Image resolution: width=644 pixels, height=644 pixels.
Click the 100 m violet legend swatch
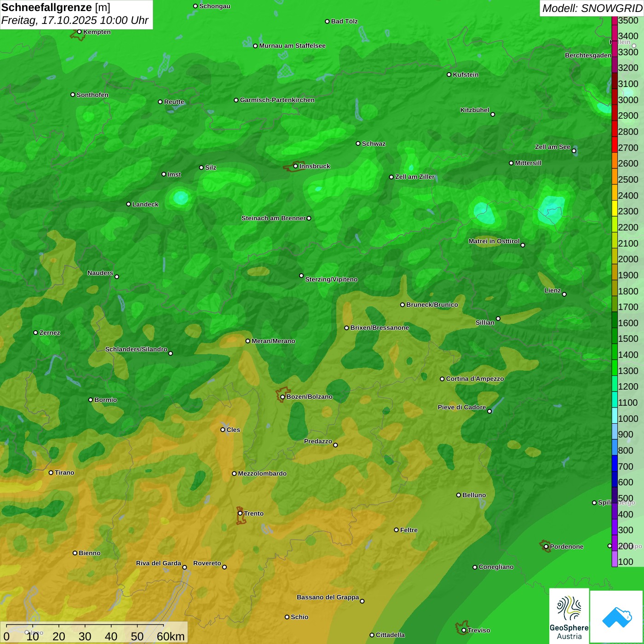[x=614, y=559]
